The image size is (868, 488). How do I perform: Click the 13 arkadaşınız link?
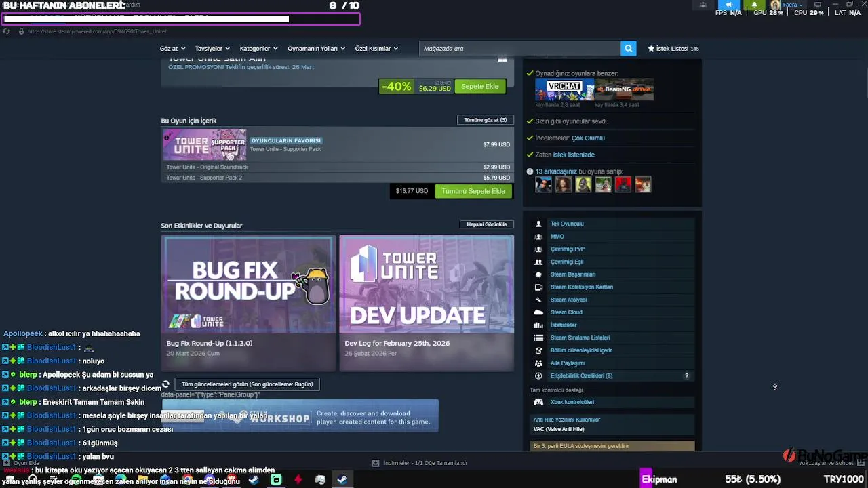coord(556,171)
